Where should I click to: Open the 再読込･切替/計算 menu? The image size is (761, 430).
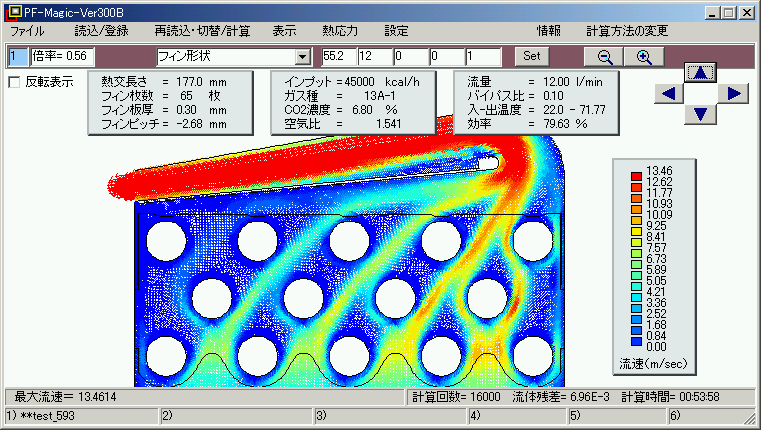pyautogui.click(x=202, y=31)
